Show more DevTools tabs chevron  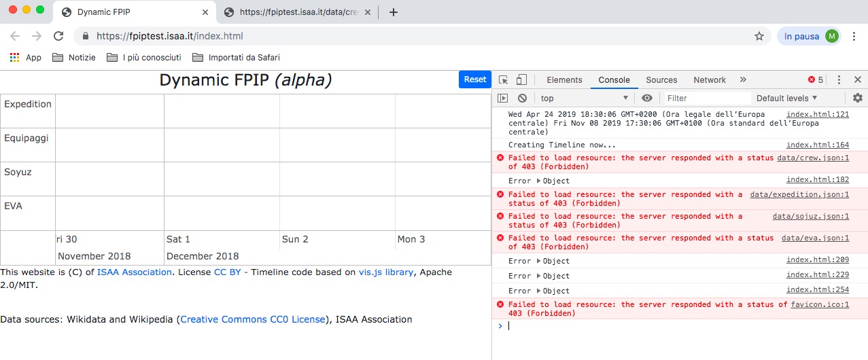pyautogui.click(x=743, y=80)
